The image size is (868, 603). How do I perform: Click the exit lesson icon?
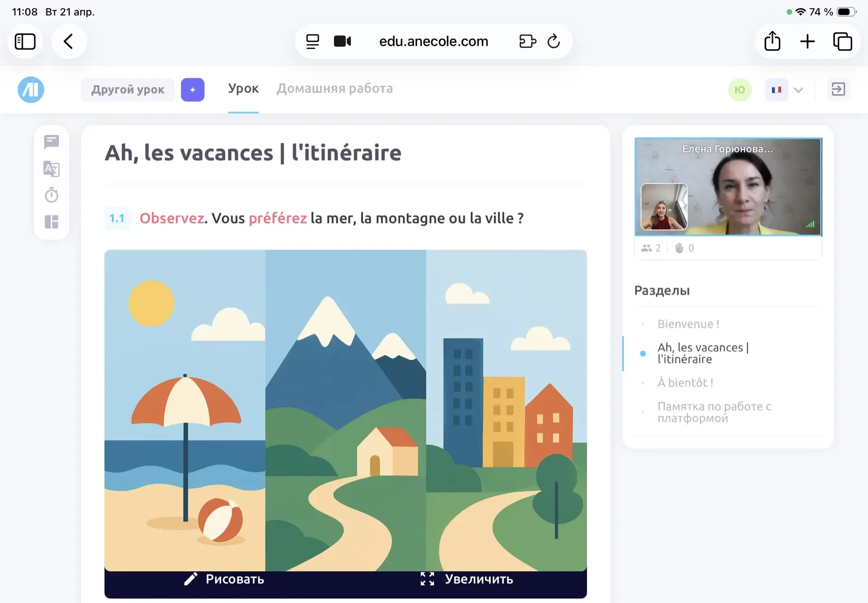tap(838, 89)
